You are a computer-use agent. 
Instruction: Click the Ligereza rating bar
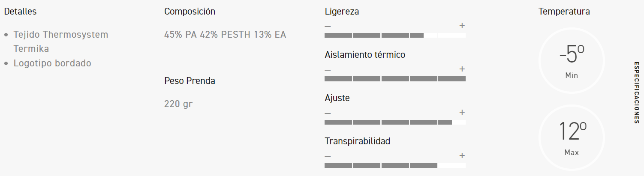(x=395, y=36)
